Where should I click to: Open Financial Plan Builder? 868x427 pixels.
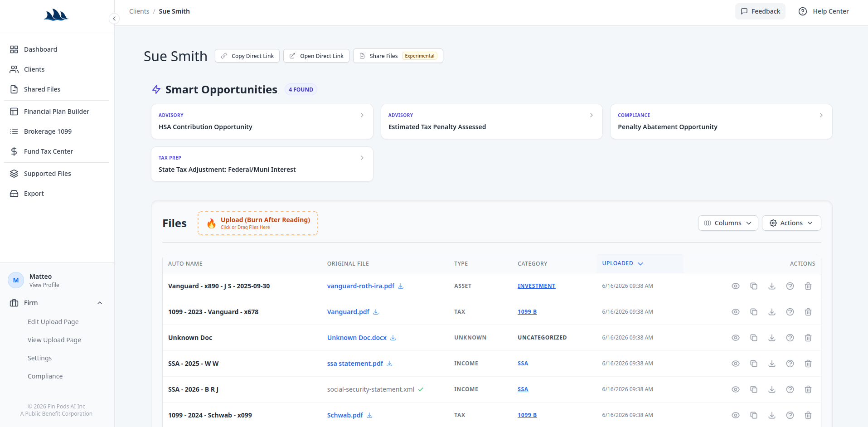(56, 112)
